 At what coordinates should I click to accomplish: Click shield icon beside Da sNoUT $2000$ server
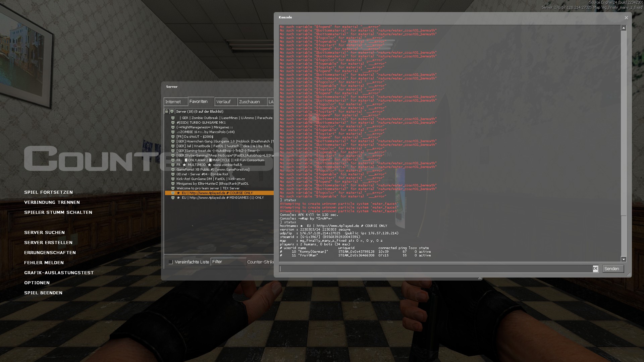(173, 137)
